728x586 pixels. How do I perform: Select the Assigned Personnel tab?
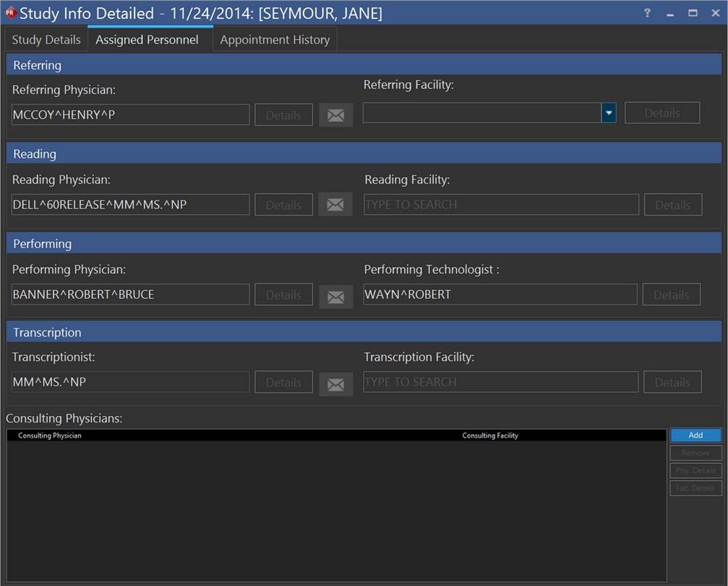[x=147, y=40]
